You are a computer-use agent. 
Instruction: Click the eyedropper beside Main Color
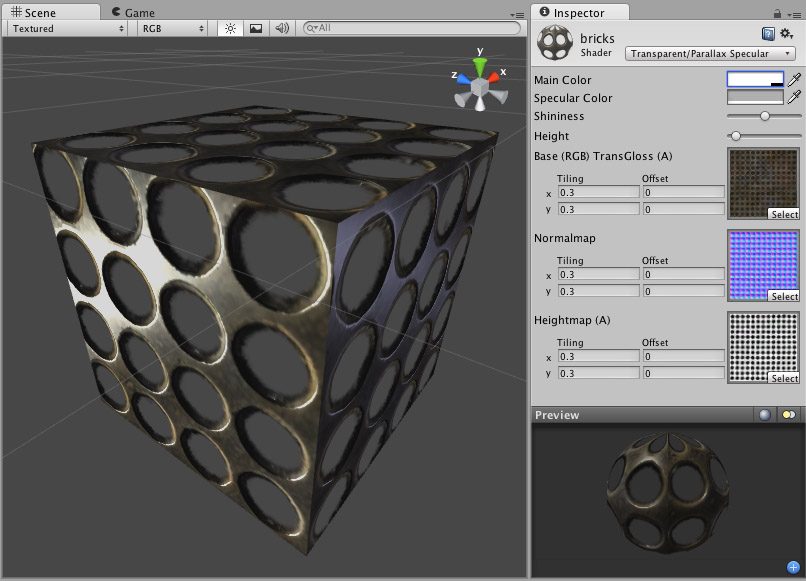point(793,79)
